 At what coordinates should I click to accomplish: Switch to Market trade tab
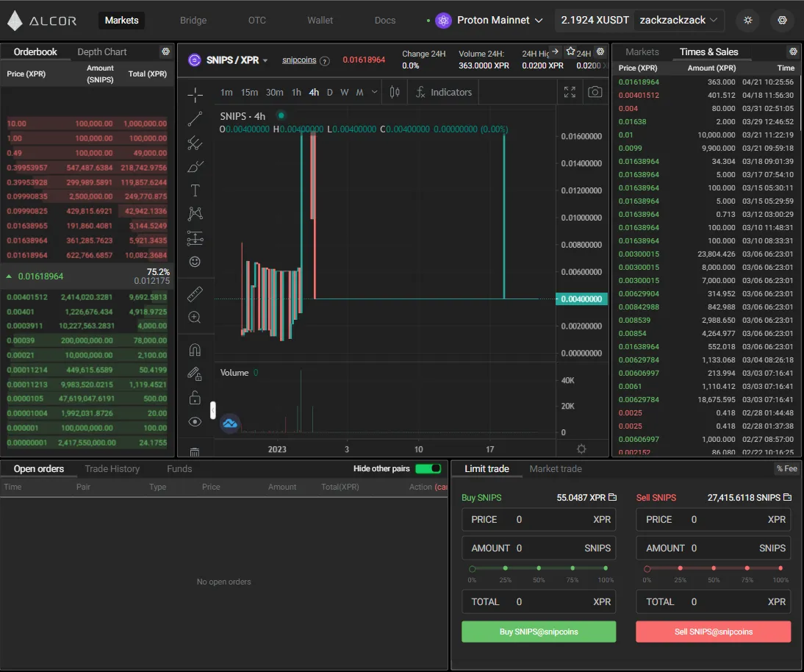pos(556,469)
